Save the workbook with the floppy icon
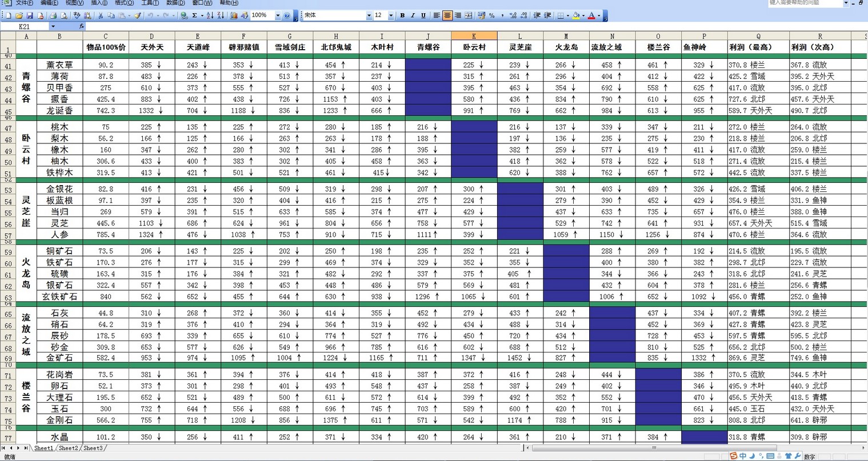868x461 pixels. coord(30,15)
